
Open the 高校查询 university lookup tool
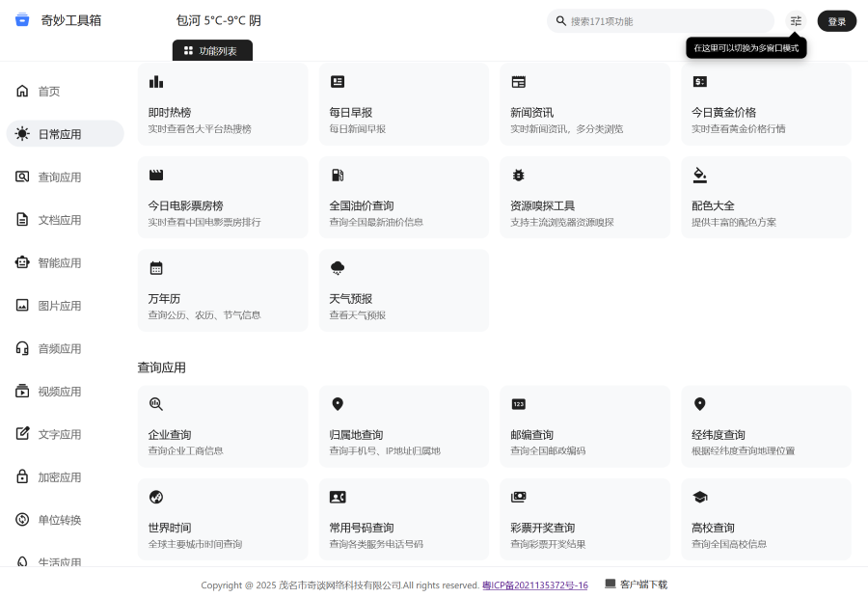(x=766, y=519)
